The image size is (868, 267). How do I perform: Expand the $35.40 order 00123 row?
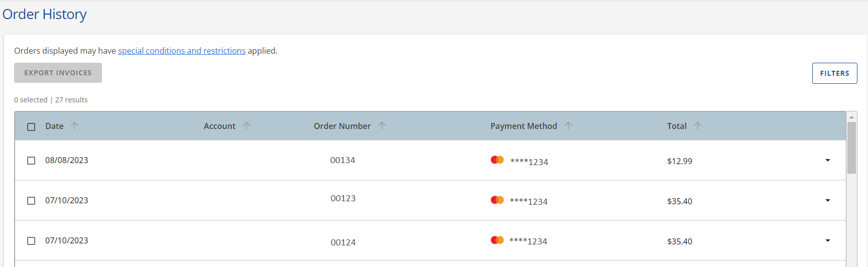(x=827, y=201)
